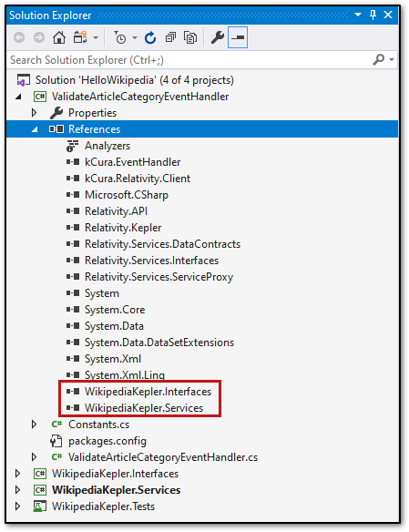Select the System.Xml reference
The width and height of the screenshot is (409, 532).
click(113, 359)
